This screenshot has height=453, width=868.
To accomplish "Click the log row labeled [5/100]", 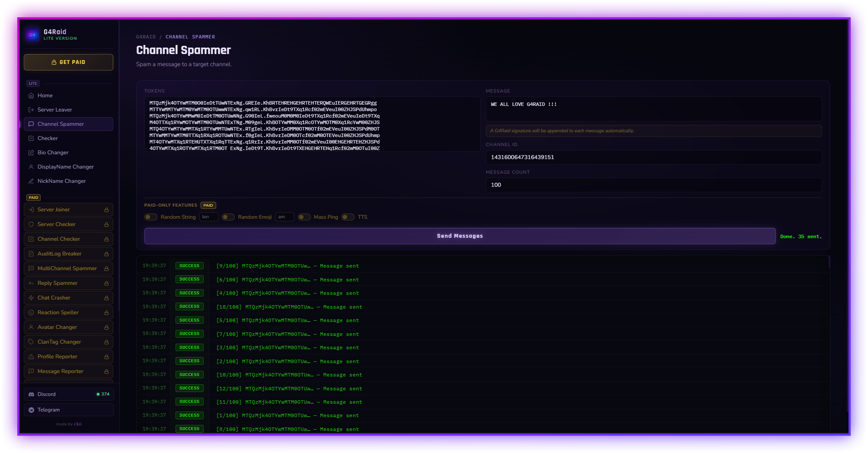I will point(483,320).
